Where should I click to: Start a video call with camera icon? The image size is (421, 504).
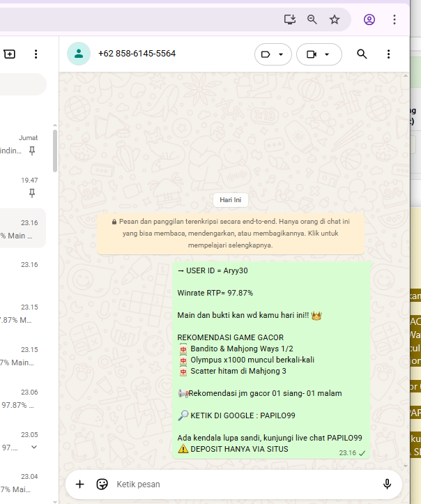coord(312,54)
